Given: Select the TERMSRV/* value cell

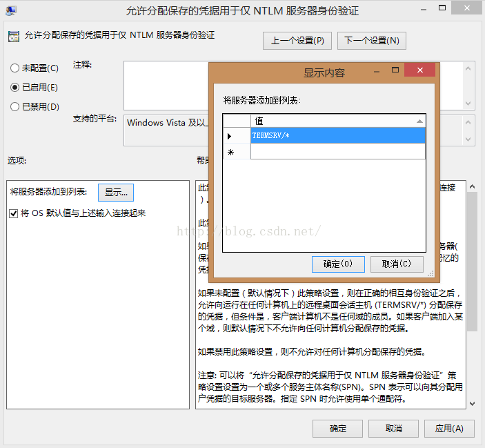Looking at the screenshot, I should pos(338,135).
